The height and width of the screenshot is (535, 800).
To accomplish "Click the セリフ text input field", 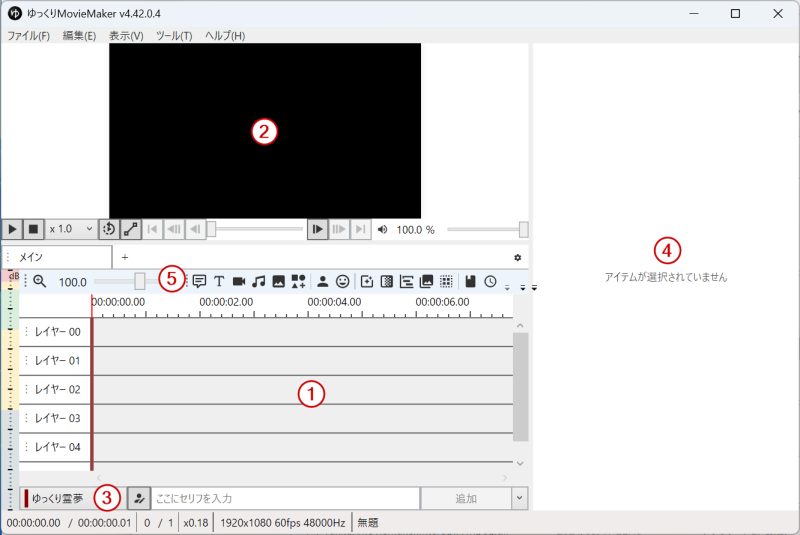I will [x=285, y=498].
